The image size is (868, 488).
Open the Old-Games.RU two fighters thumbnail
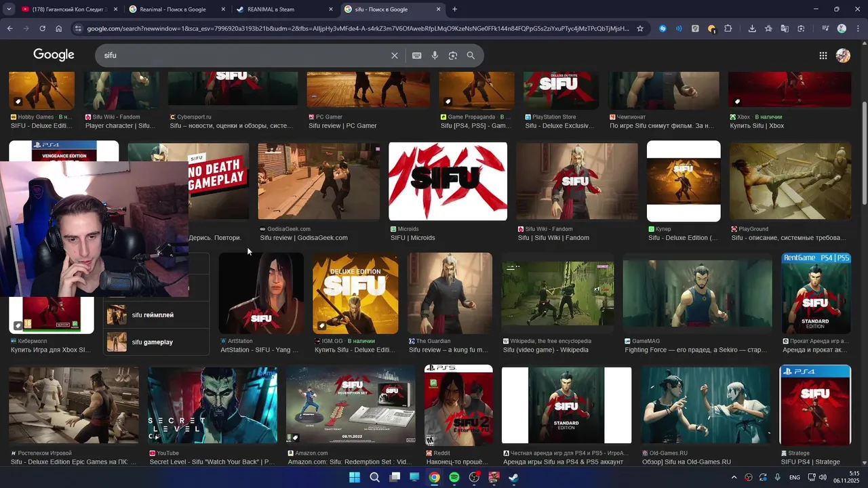705,405
